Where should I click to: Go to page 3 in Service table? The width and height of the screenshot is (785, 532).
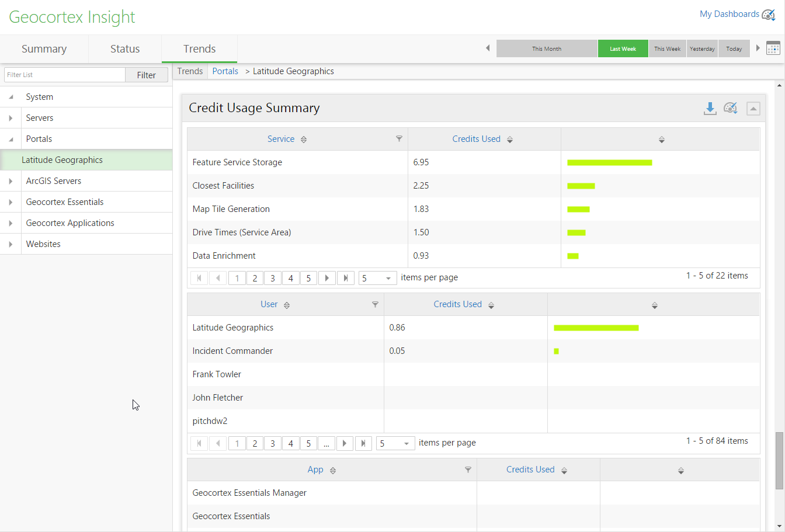273,278
